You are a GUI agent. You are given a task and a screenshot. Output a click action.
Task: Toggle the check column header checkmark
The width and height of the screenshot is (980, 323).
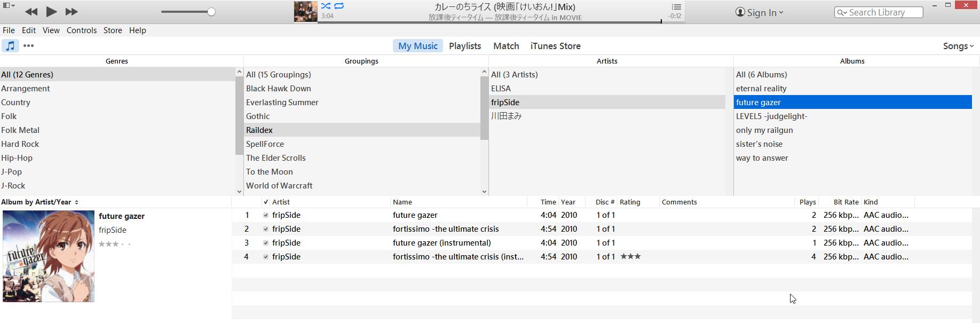pyautogui.click(x=266, y=202)
